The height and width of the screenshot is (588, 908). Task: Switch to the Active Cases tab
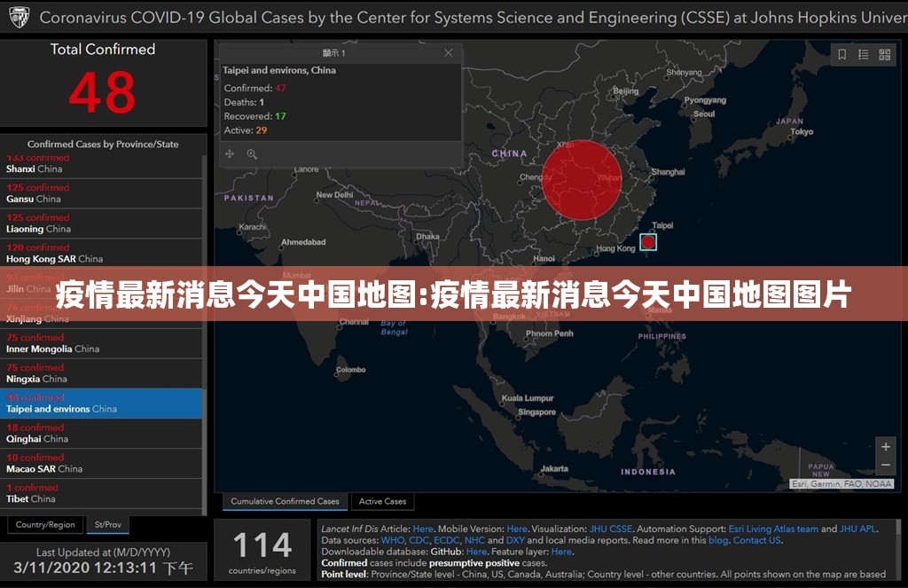pyautogui.click(x=382, y=502)
